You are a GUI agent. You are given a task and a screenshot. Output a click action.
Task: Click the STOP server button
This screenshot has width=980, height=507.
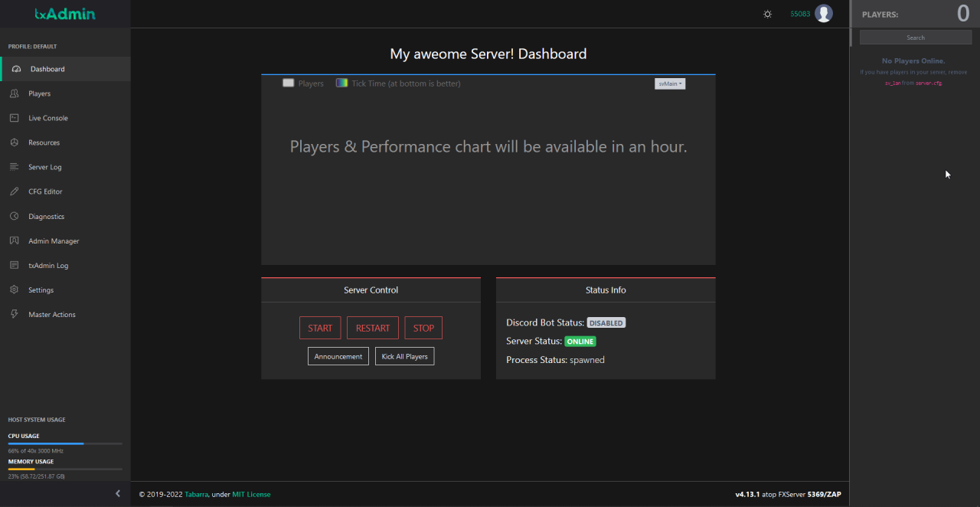423,328
